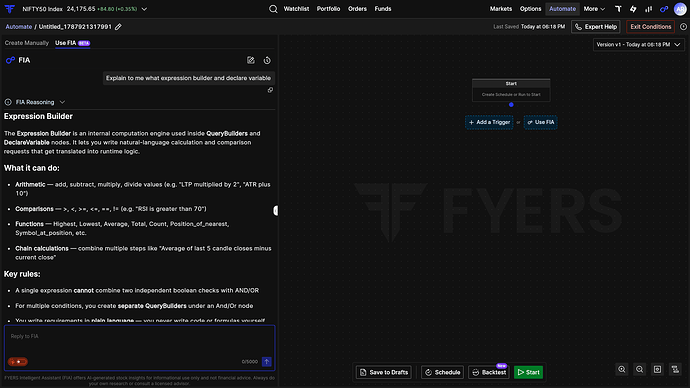Click the "Key rules:" heading
This screenshot has width=690, height=388.
(x=22, y=274)
